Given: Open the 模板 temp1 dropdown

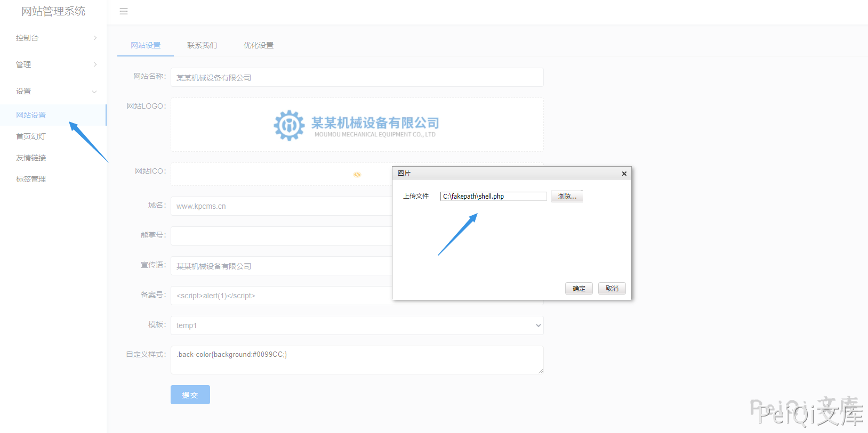Looking at the screenshot, I should (x=357, y=325).
